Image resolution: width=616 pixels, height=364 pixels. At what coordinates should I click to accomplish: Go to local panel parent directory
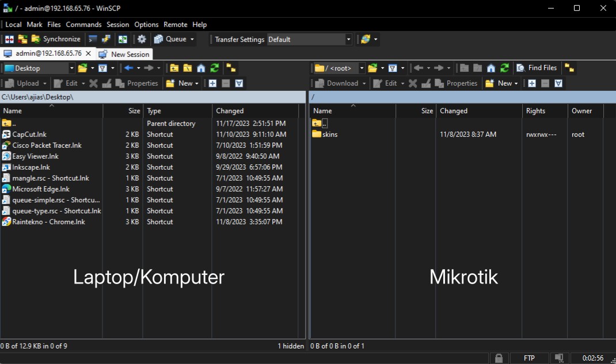pyautogui.click(x=174, y=68)
